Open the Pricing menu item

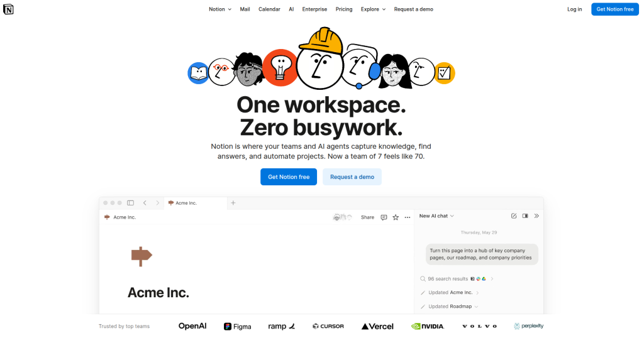click(x=344, y=9)
